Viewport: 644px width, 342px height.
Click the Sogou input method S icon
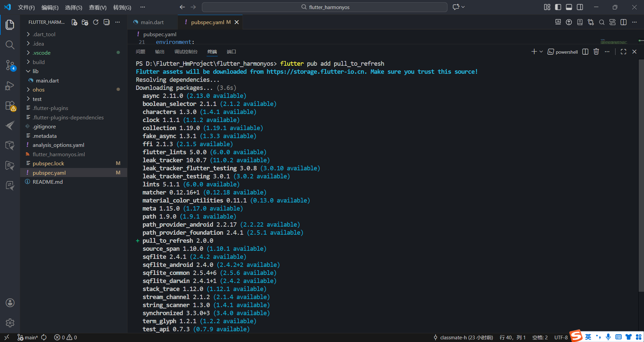point(576,336)
